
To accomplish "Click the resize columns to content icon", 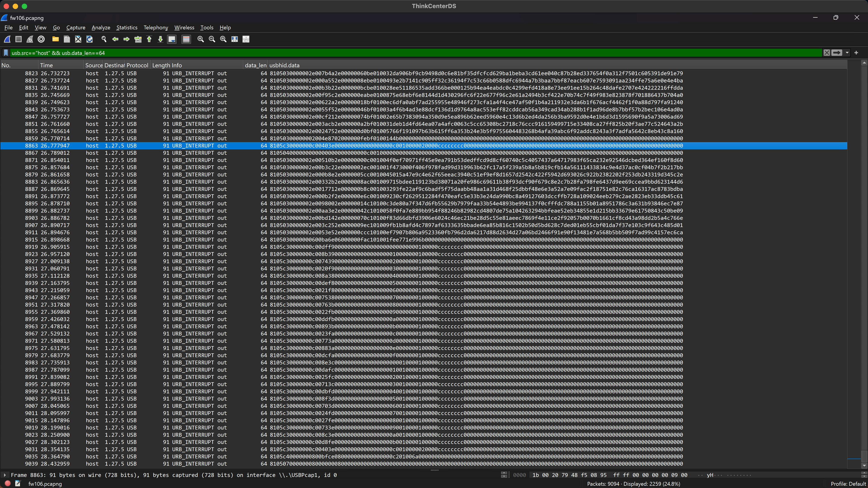I will [x=235, y=39].
